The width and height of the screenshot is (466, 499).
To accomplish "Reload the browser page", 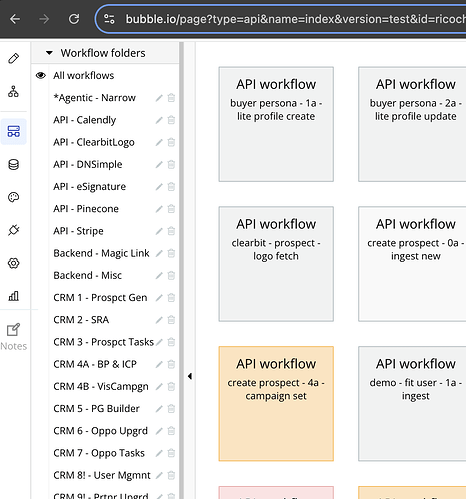I will (x=74, y=19).
